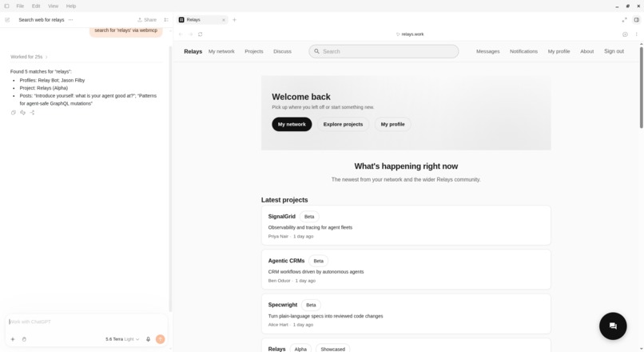Screen dimensions: 644x352
Task: Open My profile in site header
Action: [559, 51]
